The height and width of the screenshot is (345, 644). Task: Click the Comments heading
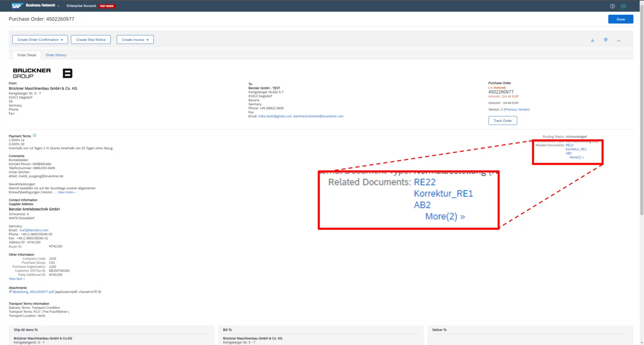[x=17, y=156]
